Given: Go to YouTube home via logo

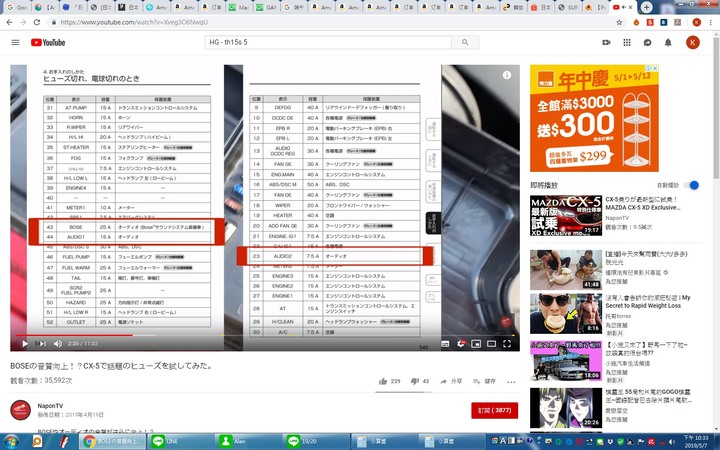Looking at the screenshot, I should (x=48, y=42).
